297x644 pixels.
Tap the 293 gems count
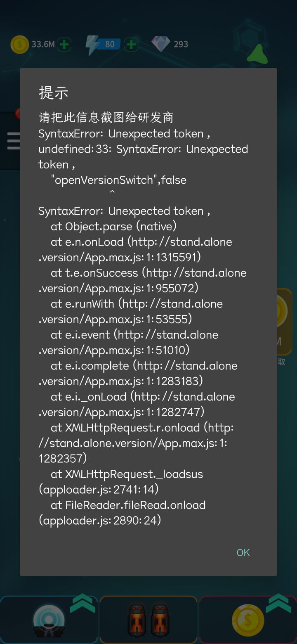[181, 45]
